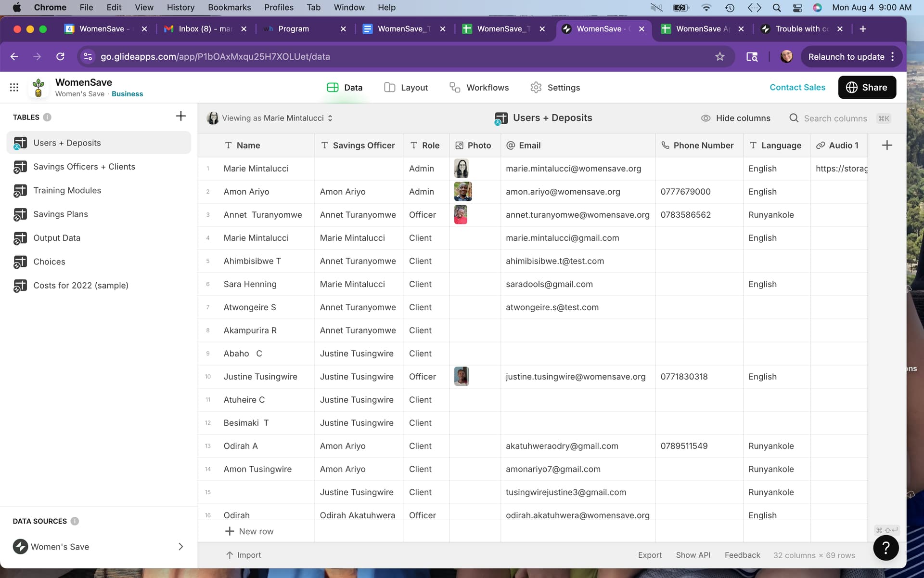
Task: Open Amon Ariyo's photo thumbnail
Action: [463, 192]
